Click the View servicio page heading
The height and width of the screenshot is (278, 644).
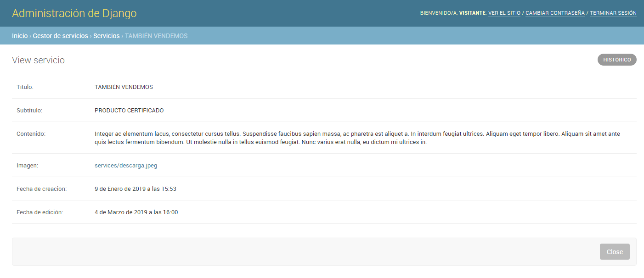pyautogui.click(x=38, y=60)
